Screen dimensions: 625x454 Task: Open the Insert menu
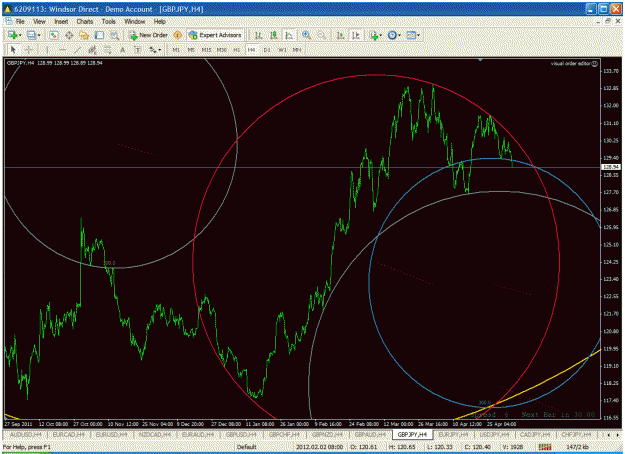click(x=61, y=22)
